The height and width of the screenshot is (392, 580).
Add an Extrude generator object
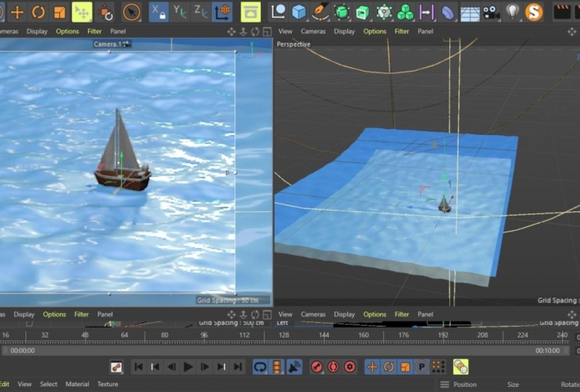363,12
